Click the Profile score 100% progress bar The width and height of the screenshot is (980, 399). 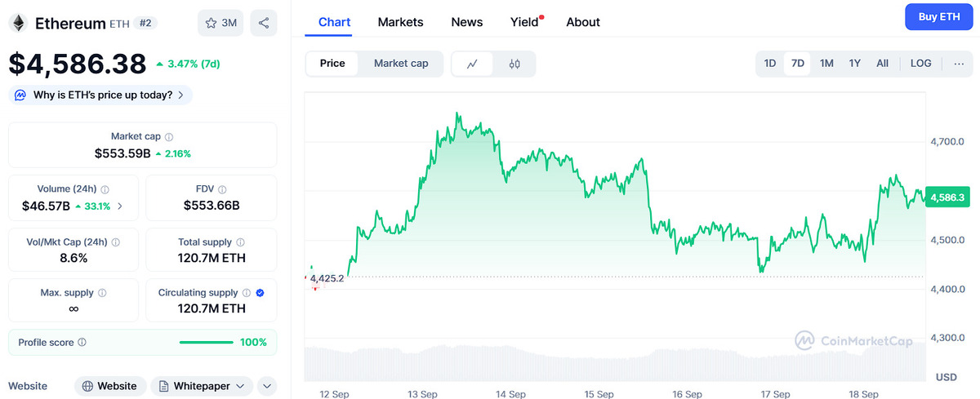pyautogui.click(x=207, y=343)
